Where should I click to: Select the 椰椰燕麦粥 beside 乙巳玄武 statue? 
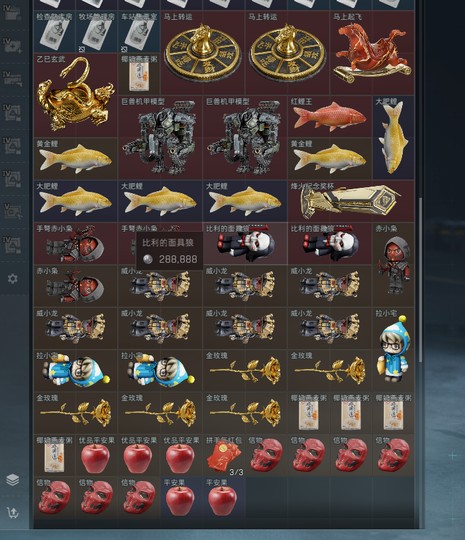point(139,74)
